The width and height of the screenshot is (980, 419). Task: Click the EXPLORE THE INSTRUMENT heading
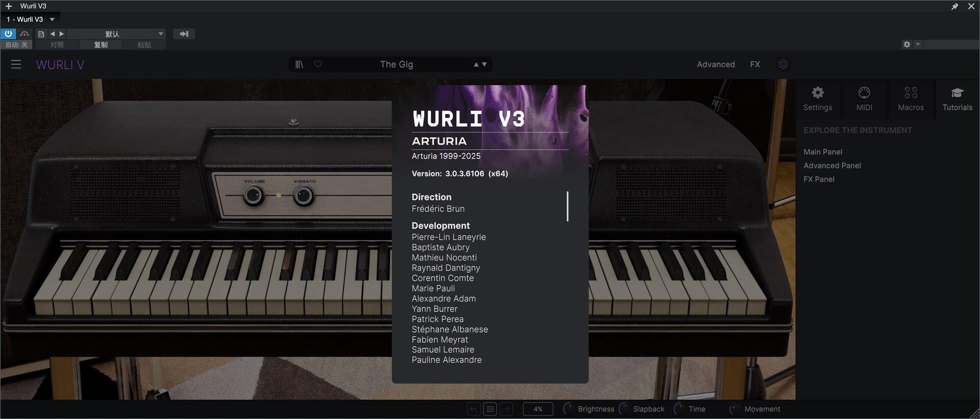coord(857,130)
